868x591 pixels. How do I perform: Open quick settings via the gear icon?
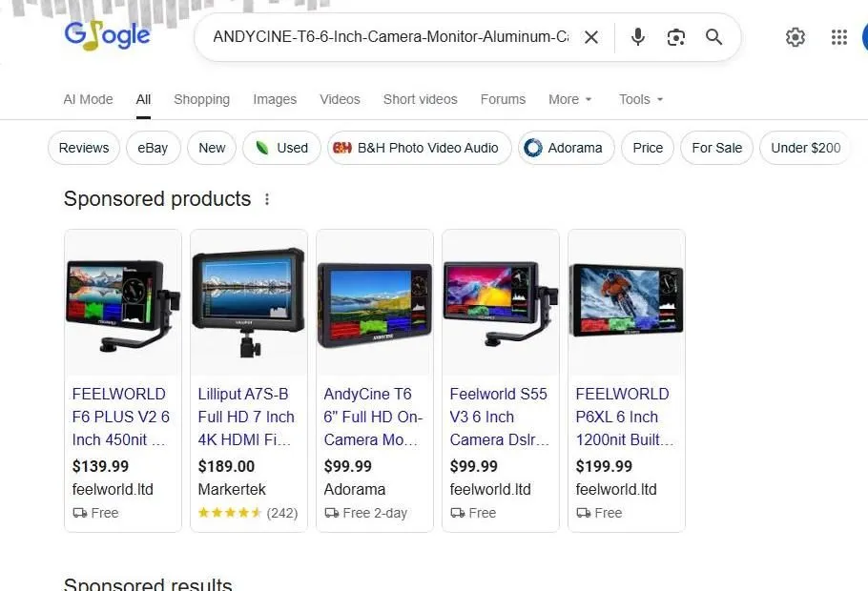coord(796,37)
